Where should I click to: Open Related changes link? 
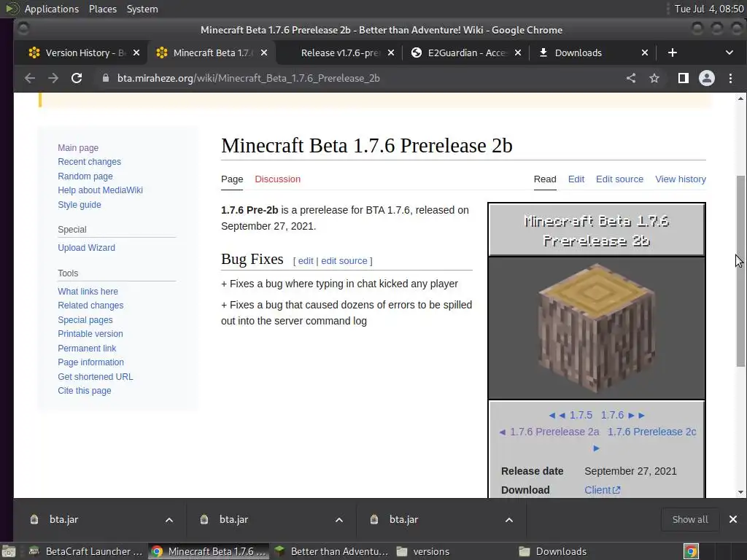(90, 306)
